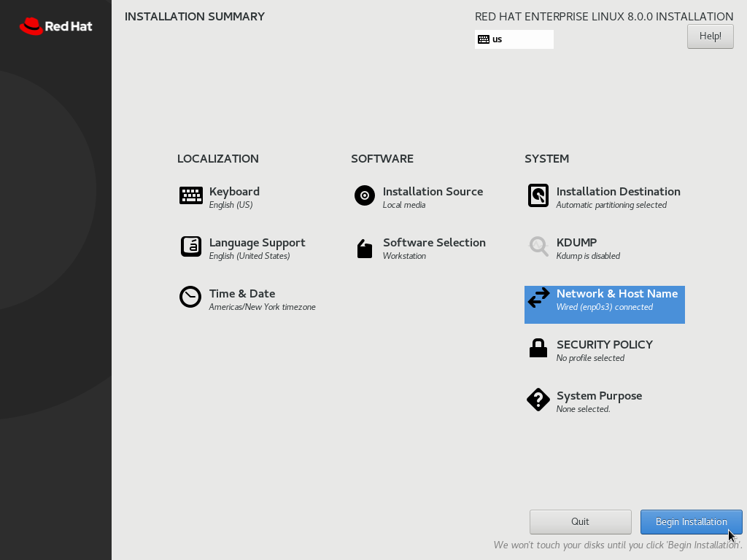This screenshot has width=747, height=560.
Task: Click Begin Installation
Action: coord(691,521)
